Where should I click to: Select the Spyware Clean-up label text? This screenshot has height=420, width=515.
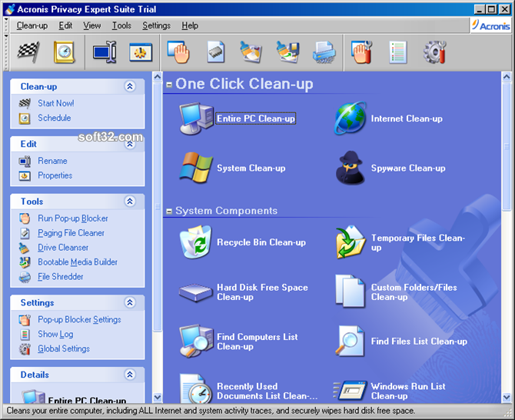pos(408,168)
